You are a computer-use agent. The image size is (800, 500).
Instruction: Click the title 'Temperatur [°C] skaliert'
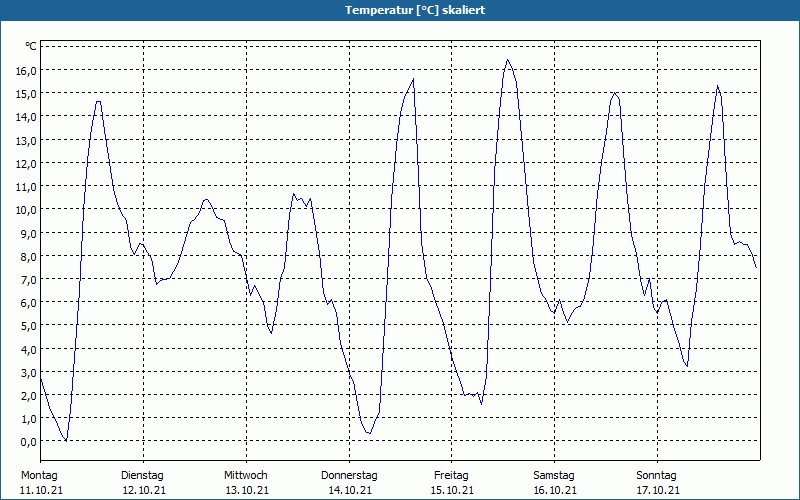pyautogui.click(x=415, y=10)
